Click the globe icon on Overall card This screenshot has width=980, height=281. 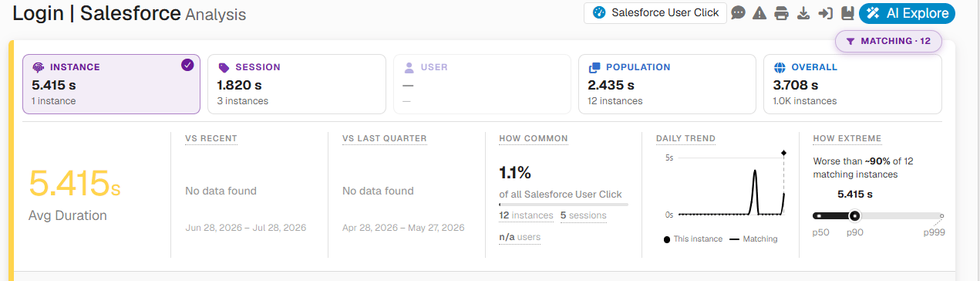point(780,67)
